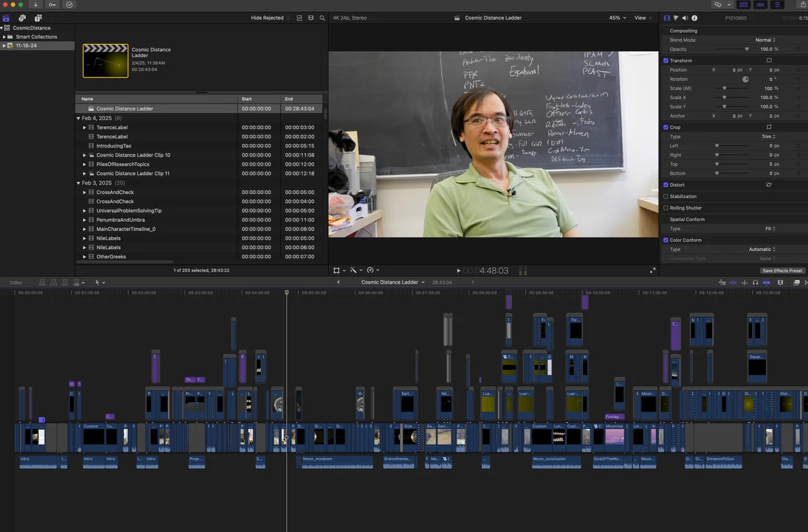This screenshot has height=532, width=808.
Task: Open the Color Conform Type Automatic dropdown
Action: click(762, 249)
